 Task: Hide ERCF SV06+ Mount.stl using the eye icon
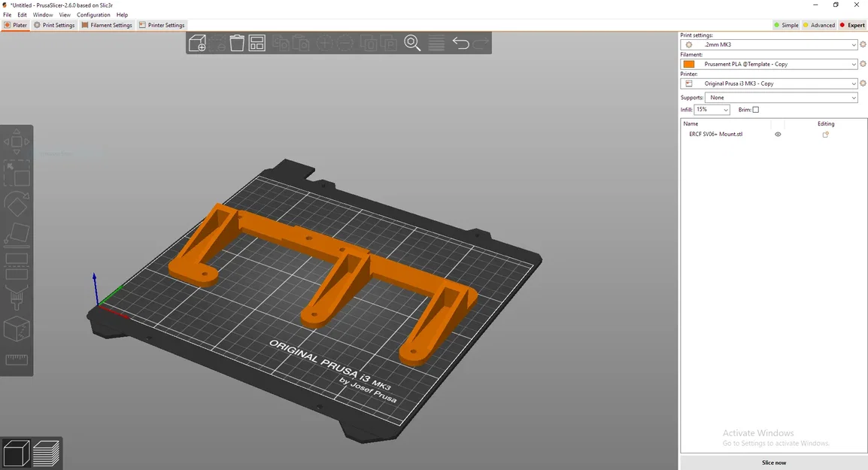click(778, 135)
